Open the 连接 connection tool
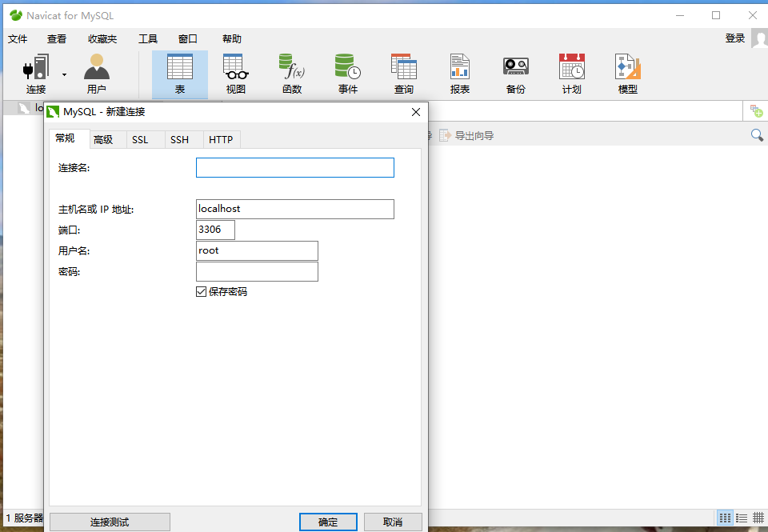768x532 pixels. (36, 74)
